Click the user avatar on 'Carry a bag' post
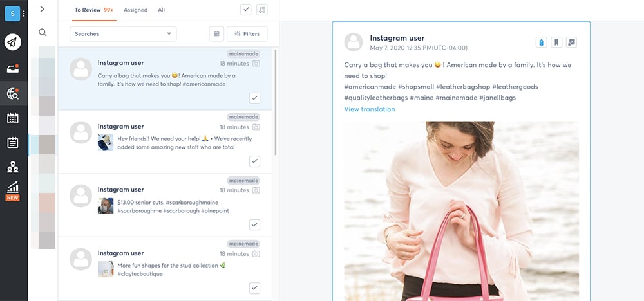Screen dimensions: 644x301 (81, 69)
